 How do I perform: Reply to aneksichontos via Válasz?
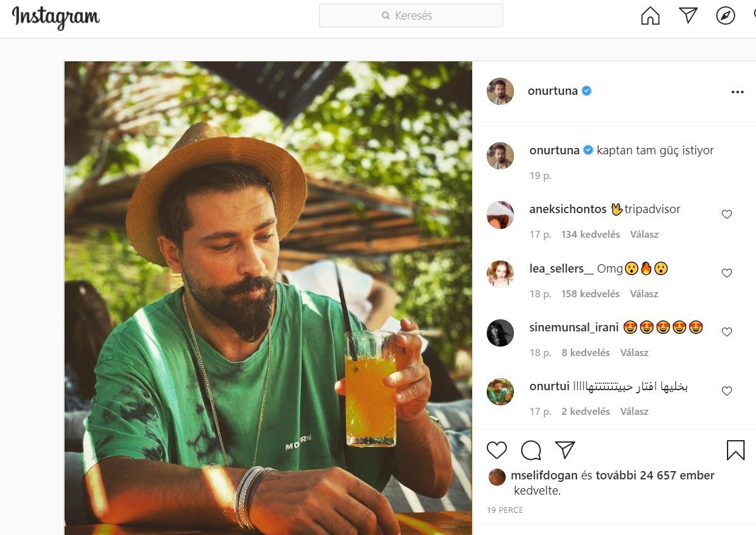coord(644,235)
